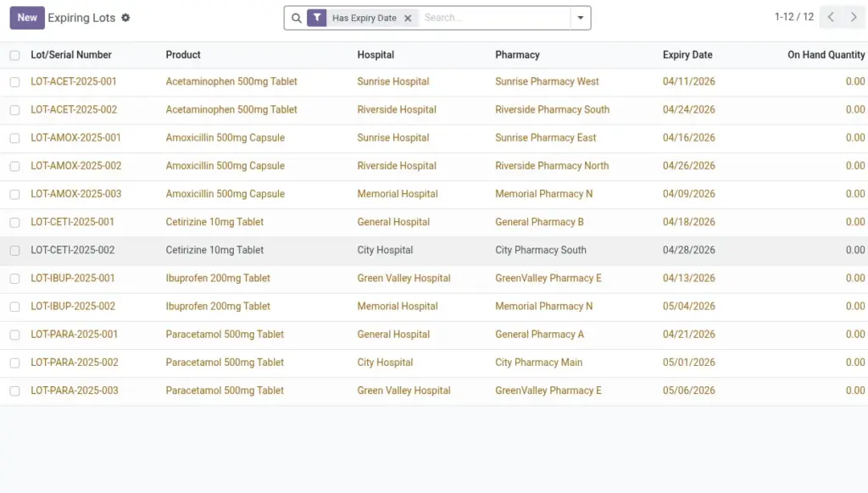Click City Pharmacy South cell
Viewport: 868px width, 493px height.
pyautogui.click(x=540, y=250)
